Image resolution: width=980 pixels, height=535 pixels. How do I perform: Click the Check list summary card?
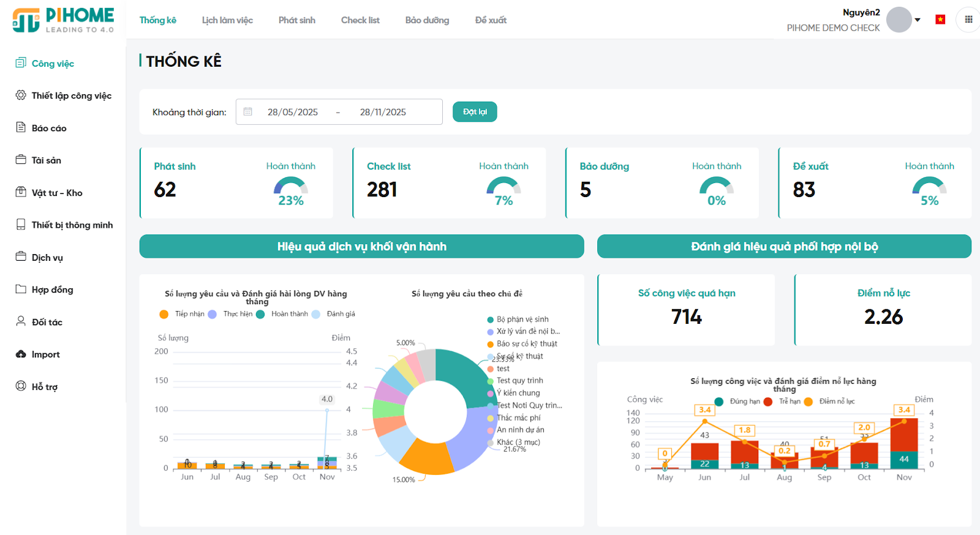[x=449, y=183]
